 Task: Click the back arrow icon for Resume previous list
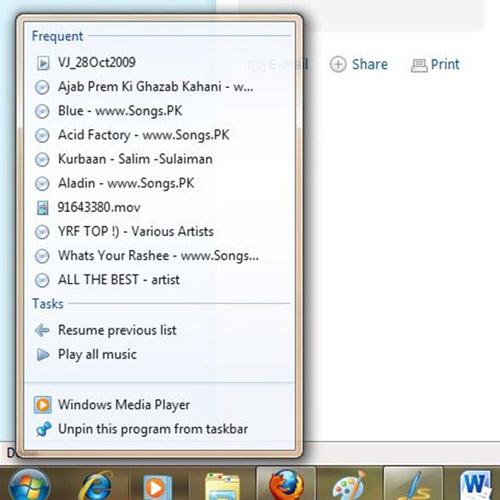point(42,331)
